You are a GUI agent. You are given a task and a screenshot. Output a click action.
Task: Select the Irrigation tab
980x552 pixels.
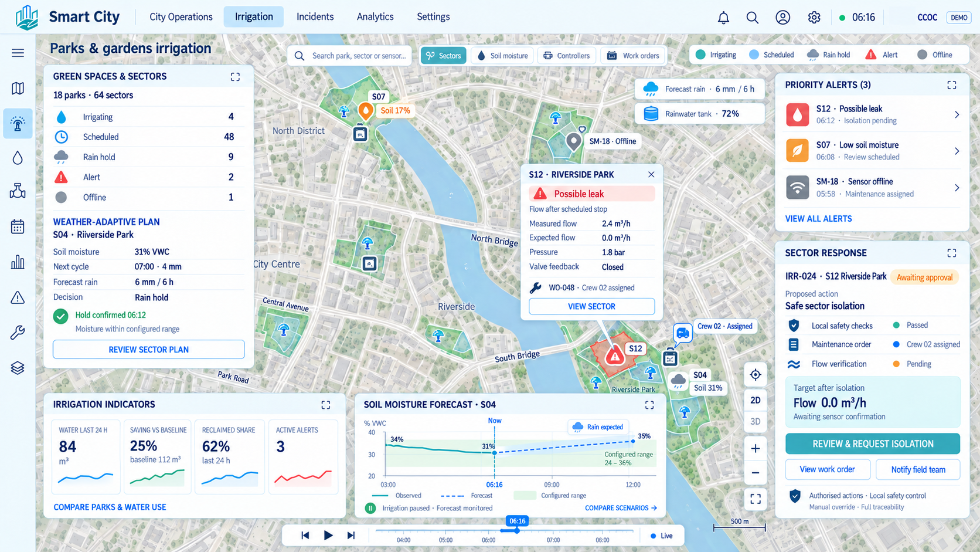(x=254, y=17)
